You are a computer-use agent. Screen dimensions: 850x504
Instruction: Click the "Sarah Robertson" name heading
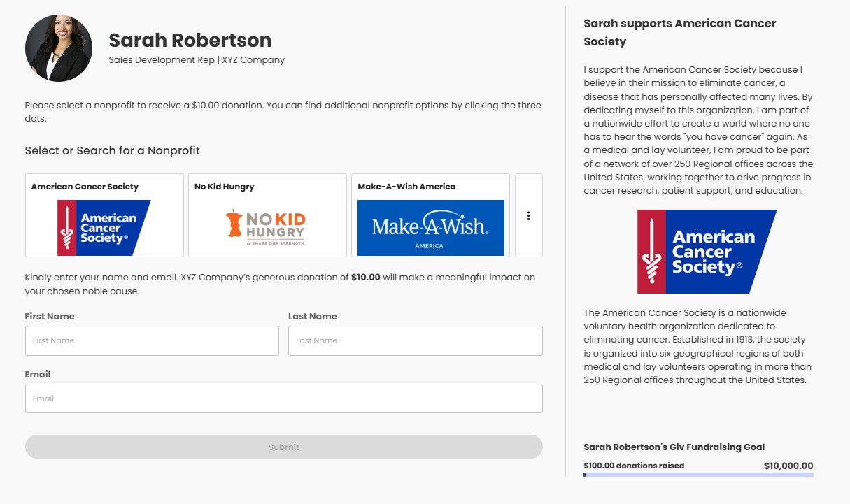pos(190,40)
